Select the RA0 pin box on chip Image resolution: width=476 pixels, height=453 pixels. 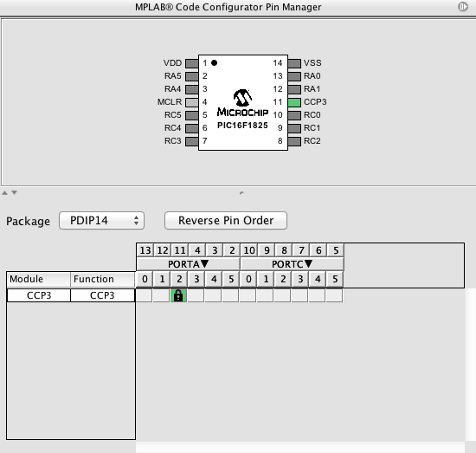(x=294, y=76)
